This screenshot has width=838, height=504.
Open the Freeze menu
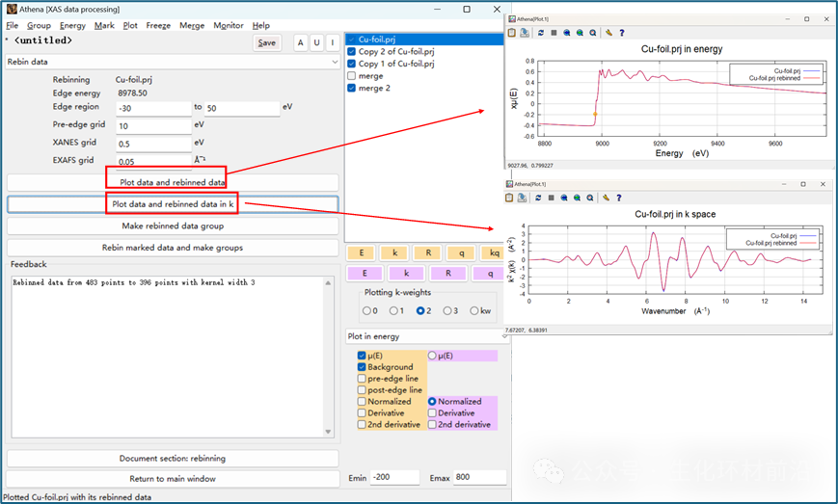click(158, 25)
